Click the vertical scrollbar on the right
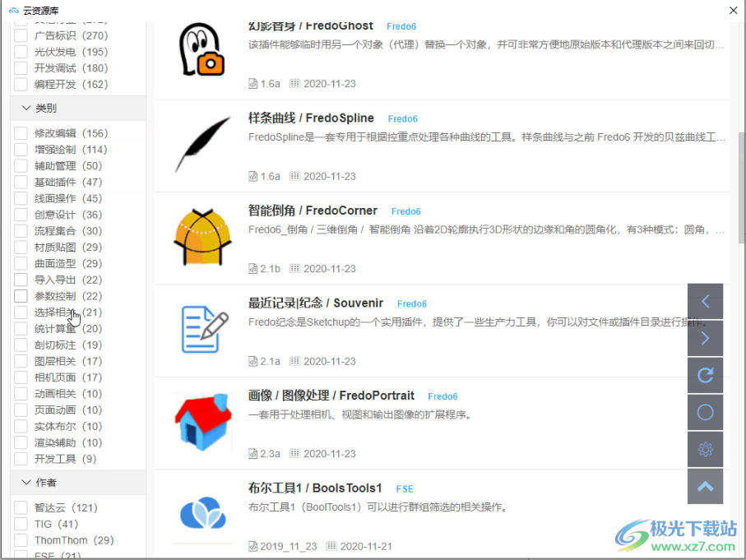Image resolution: width=746 pixels, height=560 pixels. click(742, 188)
